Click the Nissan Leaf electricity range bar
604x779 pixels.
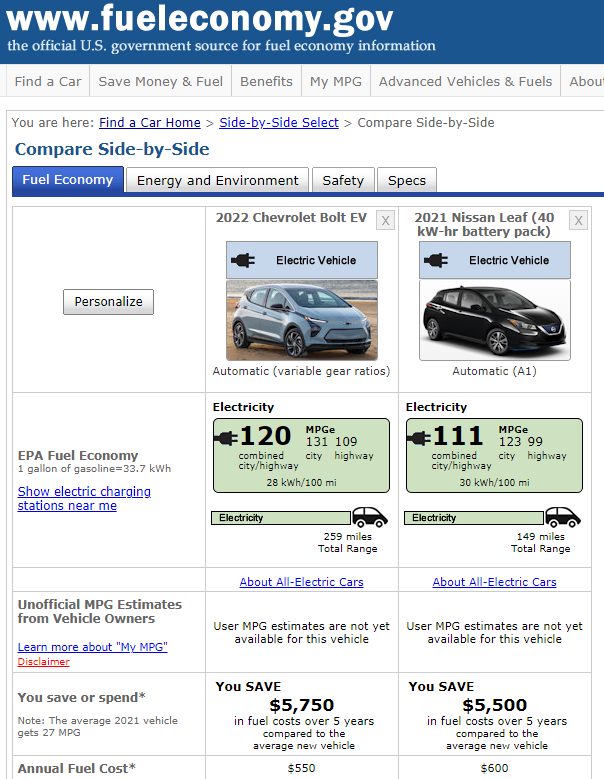474,518
